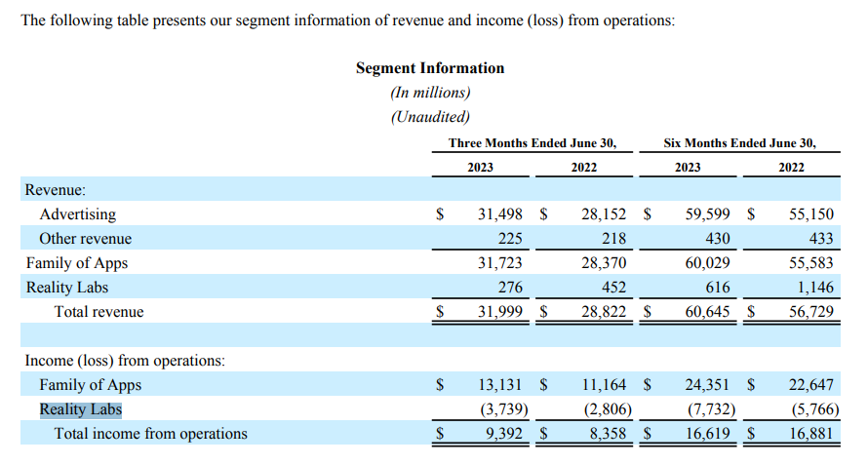868x465 pixels.
Task: Click the "(Unaudited)" subtitle text
Action: pos(429,117)
